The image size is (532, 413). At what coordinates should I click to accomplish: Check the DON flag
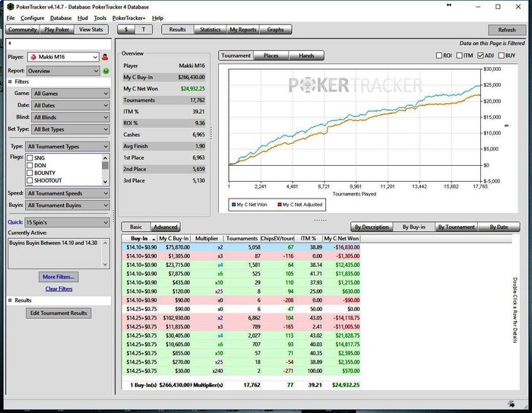click(30, 165)
